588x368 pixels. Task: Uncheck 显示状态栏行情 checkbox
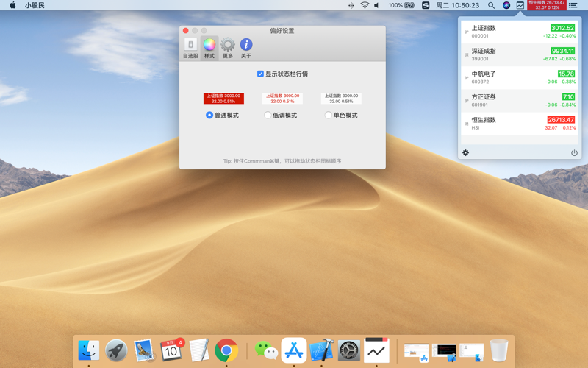coord(260,74)
